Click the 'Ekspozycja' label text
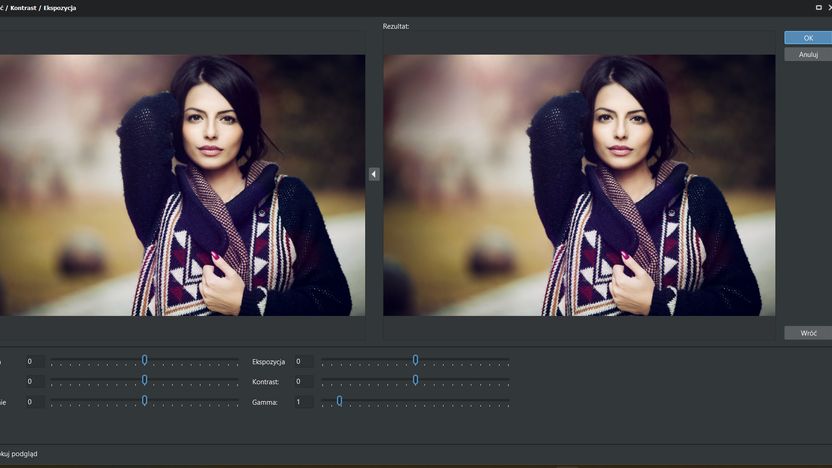832x468 pixels. pyautogui.click(x=268, y=362)
